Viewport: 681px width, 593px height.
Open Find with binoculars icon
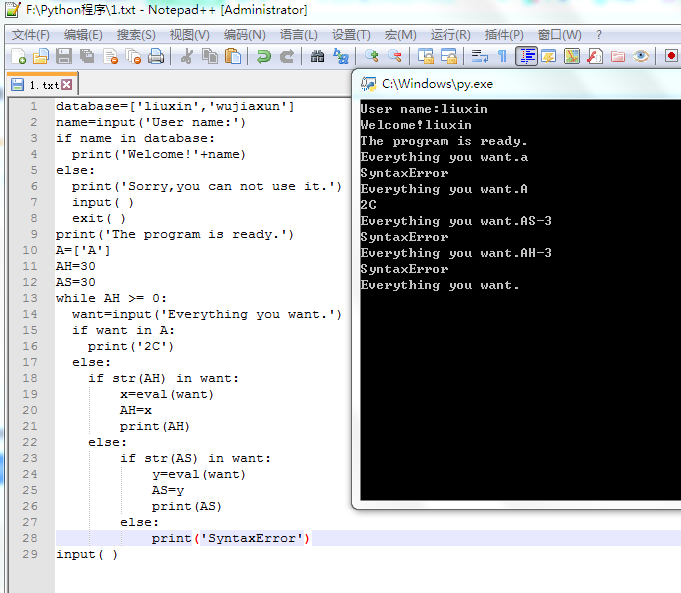point(317,56)
